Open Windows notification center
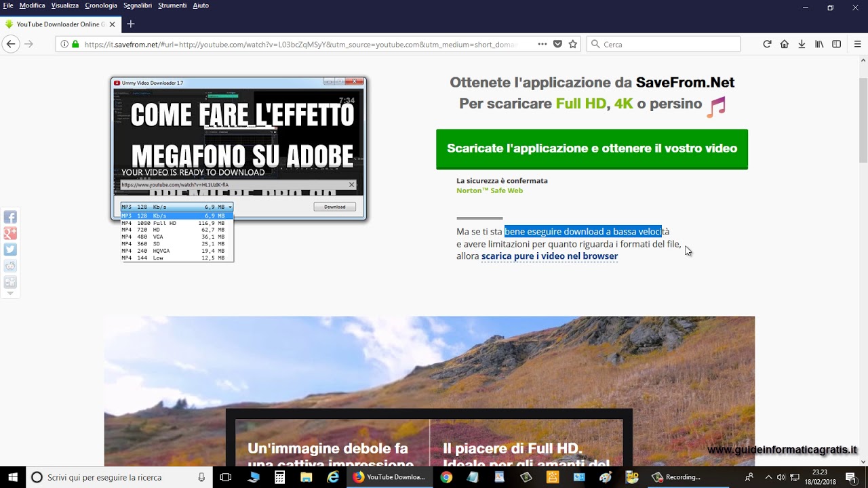This screenshot has width=868, height=488. pos(850,477)
